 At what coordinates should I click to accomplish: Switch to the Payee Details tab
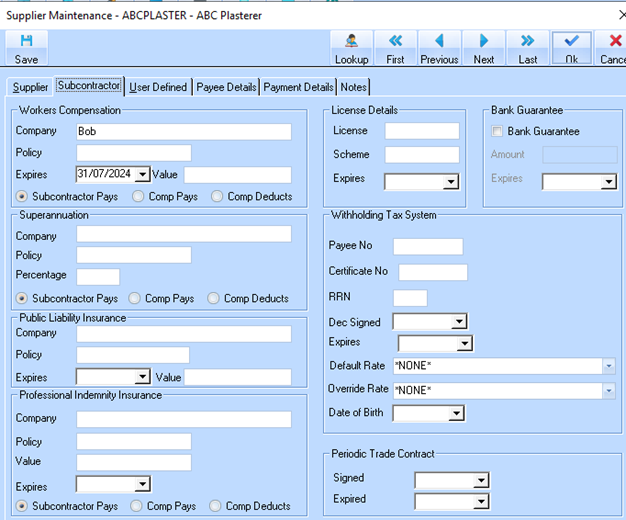[x=226, y=87]
